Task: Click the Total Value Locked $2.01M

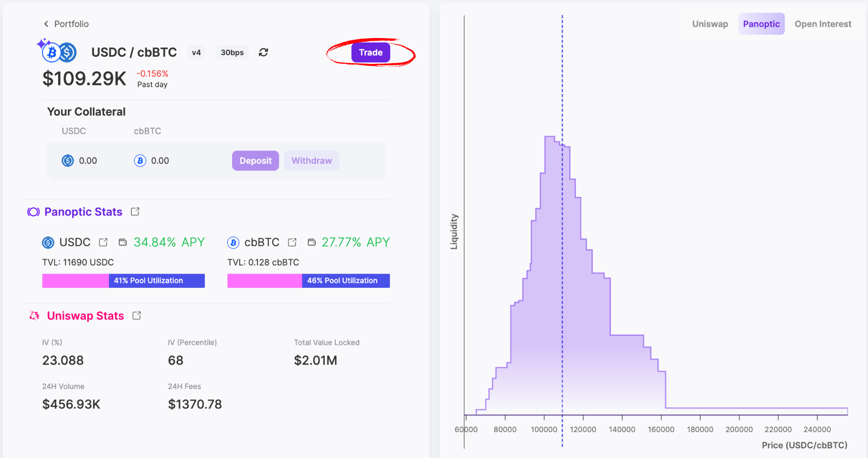Action: point(316,360)
